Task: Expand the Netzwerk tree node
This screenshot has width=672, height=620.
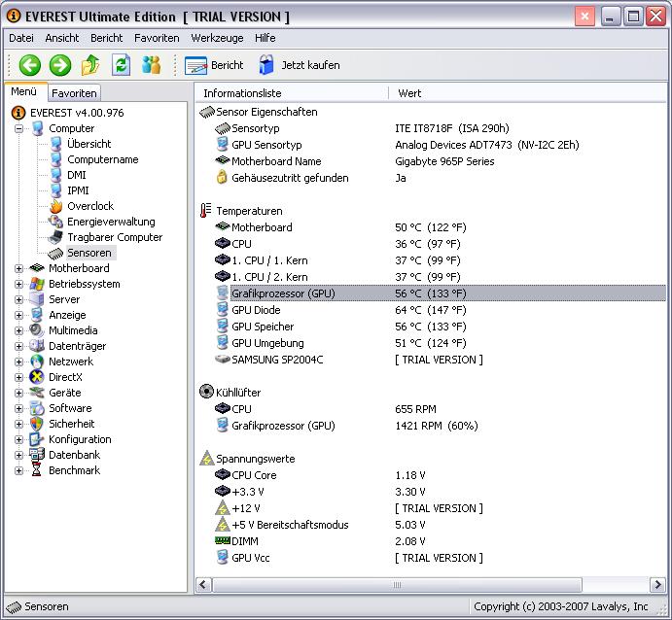Action: pos(18,362)
